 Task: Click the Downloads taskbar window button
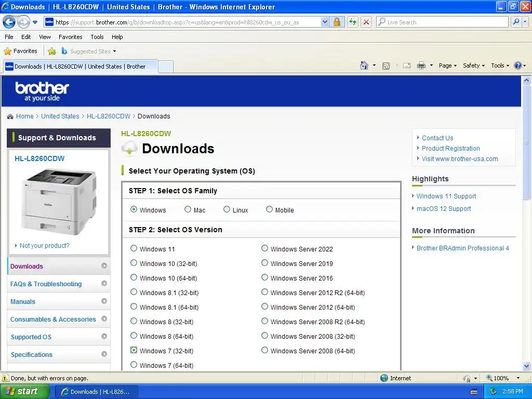pyautogui.click(x=96, y=392)
